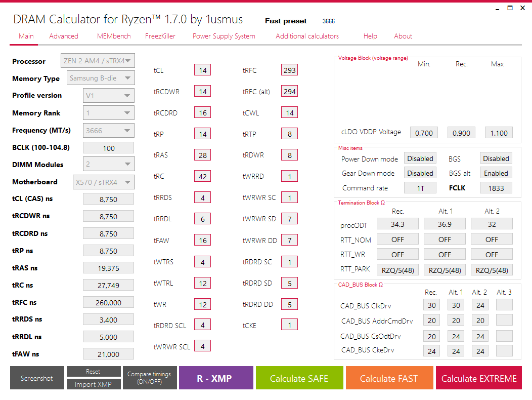Click the tFAW value 16 field
Image resolution: width=532 pixels, height=400 pixels.
point(203,241)
